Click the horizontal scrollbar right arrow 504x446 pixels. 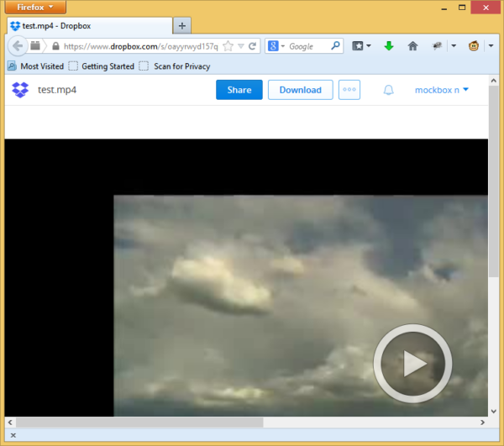point(482,422)
